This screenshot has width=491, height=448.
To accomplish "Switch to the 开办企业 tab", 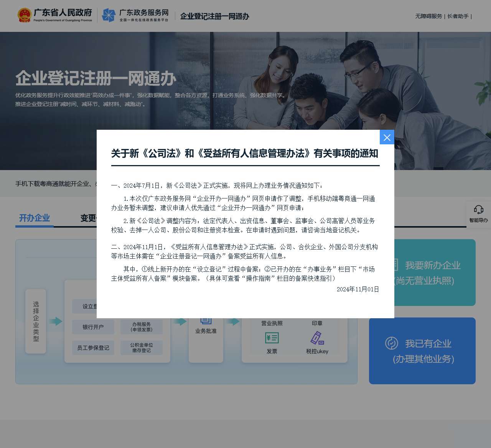I will pos(35,218).
